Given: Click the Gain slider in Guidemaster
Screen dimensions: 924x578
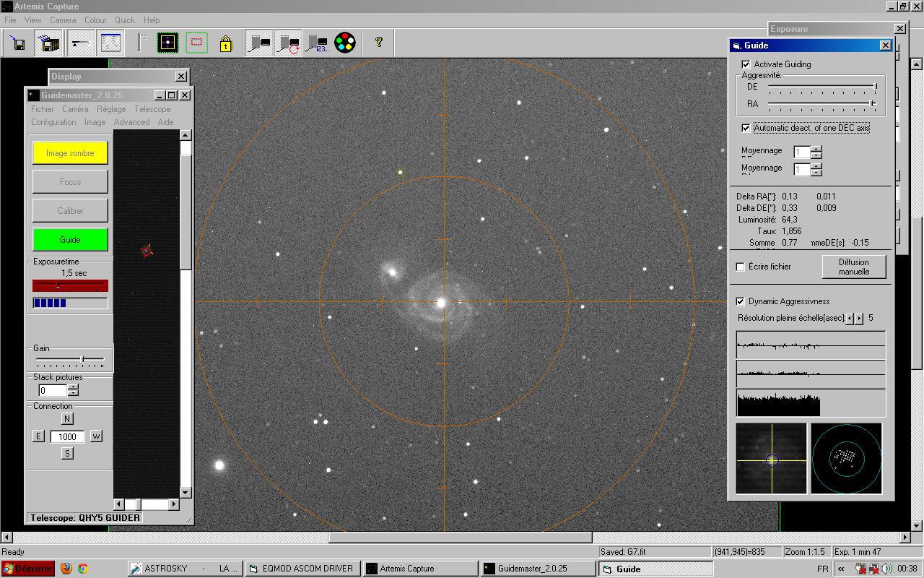Looking at the screenshot, I should click(70, 359).
